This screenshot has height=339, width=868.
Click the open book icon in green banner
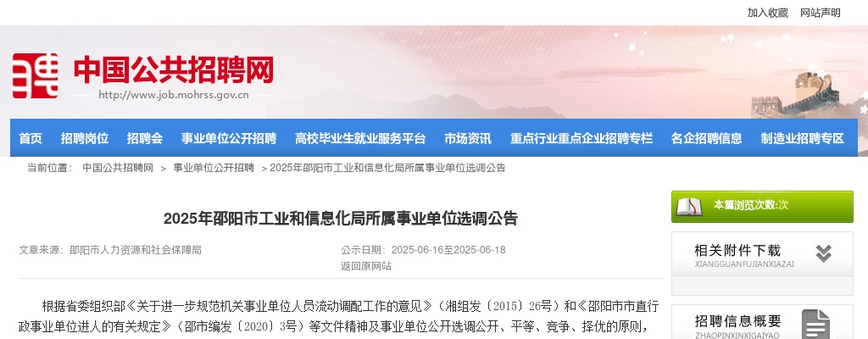(x=689, y=207)
